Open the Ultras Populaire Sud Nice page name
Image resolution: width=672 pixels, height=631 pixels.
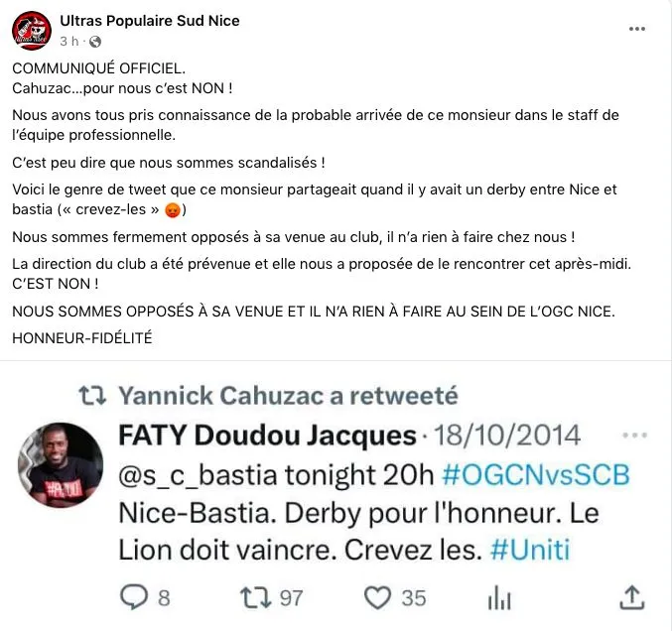150,21
